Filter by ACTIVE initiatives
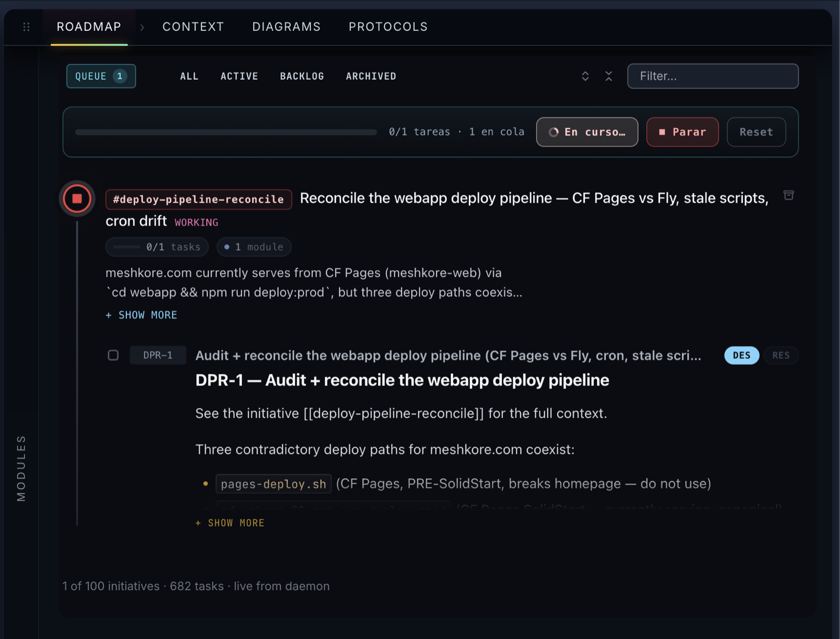The image size is (840, 639). click(x=239, y=76)
